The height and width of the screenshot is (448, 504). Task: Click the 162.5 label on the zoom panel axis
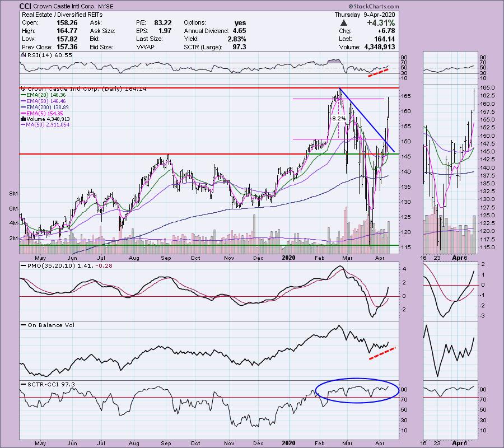tap(487, 96)
